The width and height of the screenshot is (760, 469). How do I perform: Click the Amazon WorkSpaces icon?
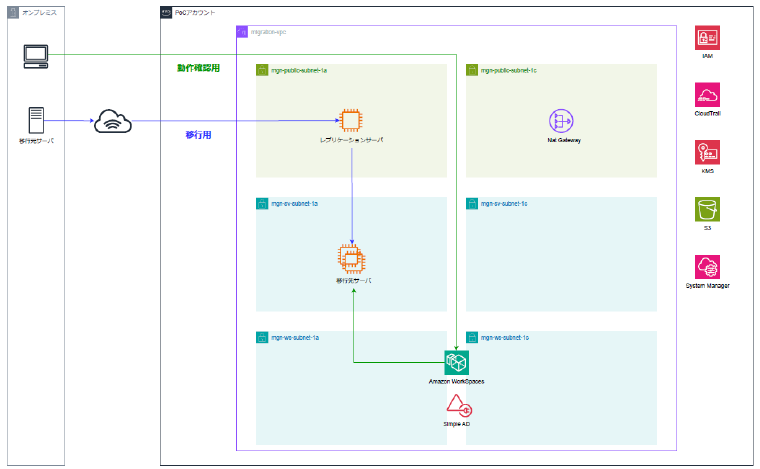pyautogui.click(x=457, y=362)
